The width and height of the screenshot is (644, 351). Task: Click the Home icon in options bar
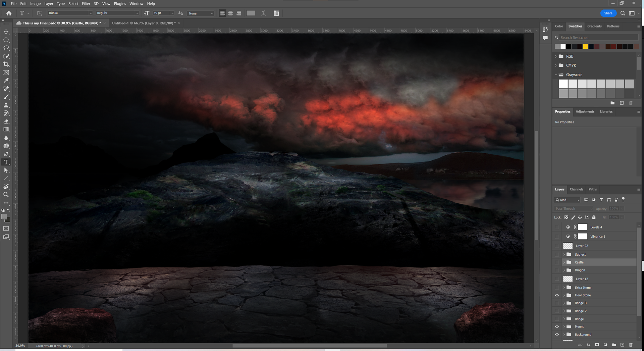[x=9, y=13]
